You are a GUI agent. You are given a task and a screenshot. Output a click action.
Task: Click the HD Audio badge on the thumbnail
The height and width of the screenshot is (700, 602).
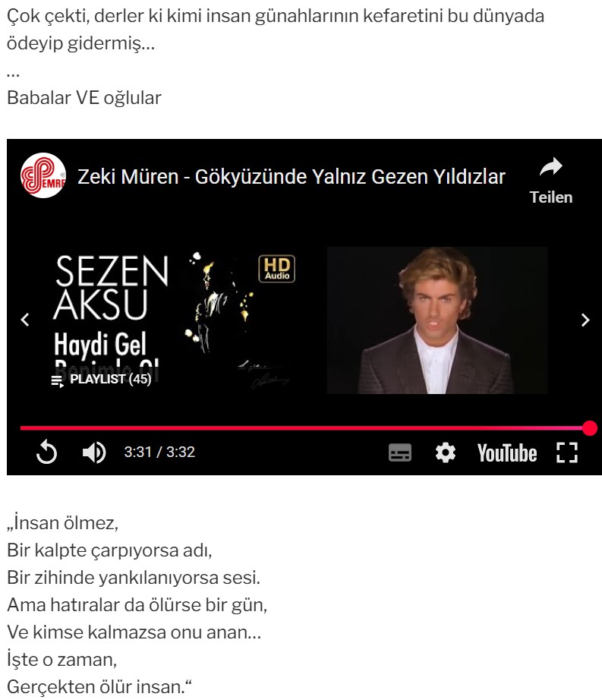(x=276, y=268)
